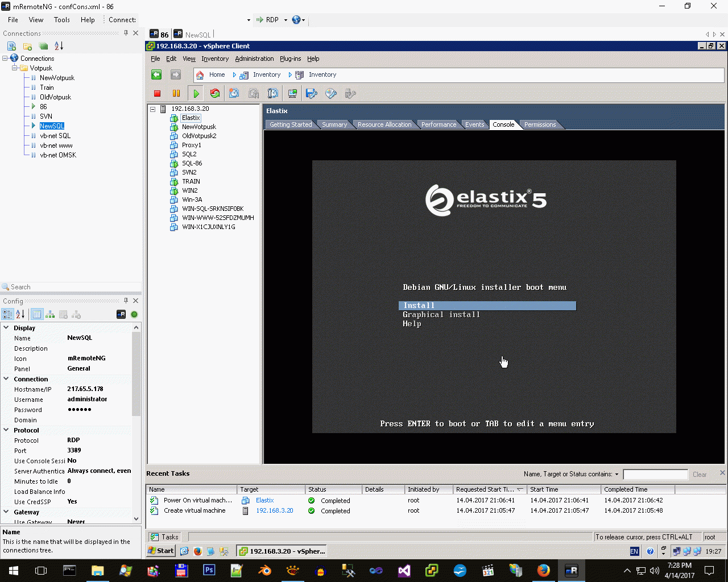The image size is (728, 582).
Task: Click Clear button in Recent Tasks filter
Action: (x=700, y=475)
